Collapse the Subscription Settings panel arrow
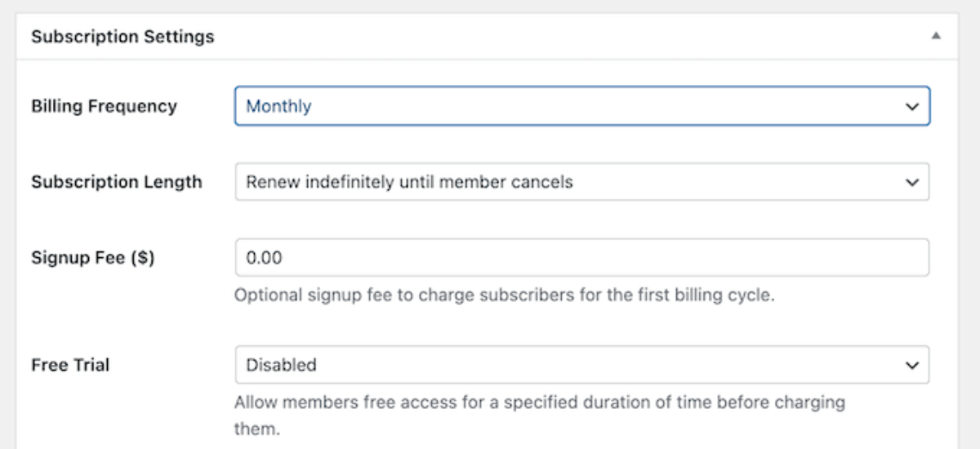 [x=936, y=36]
